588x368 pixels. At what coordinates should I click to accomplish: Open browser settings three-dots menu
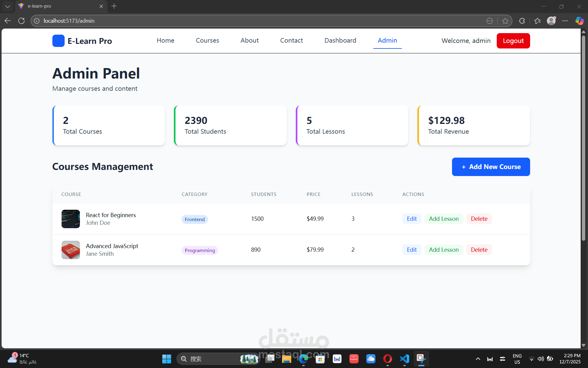[x=565, y=21]
